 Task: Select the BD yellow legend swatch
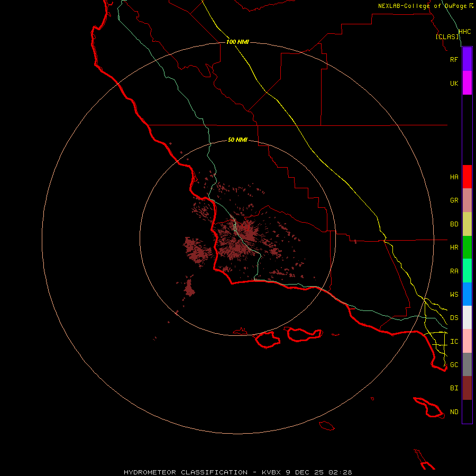467,224
